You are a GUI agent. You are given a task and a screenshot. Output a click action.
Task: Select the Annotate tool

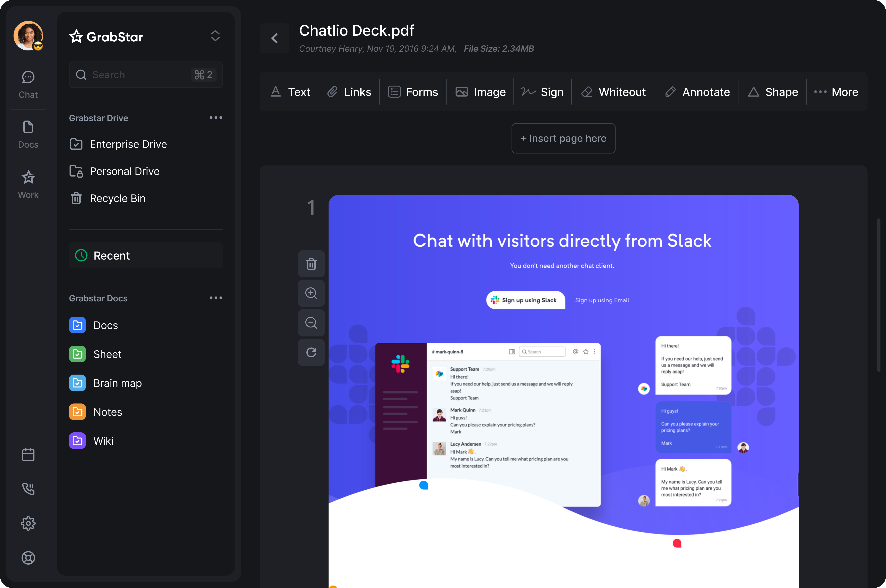[x=697, y=92]
